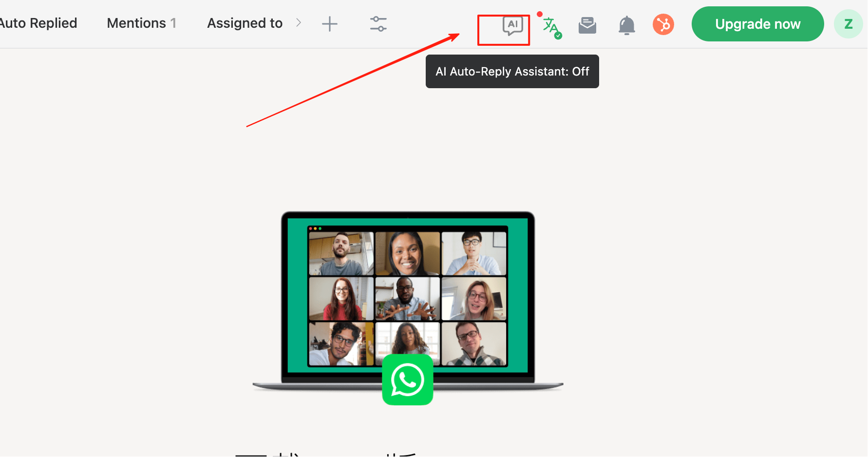This screenshot has height=457, width=868.
Task: Open the Z profile avatar menu
Action: tap(848, 24)
